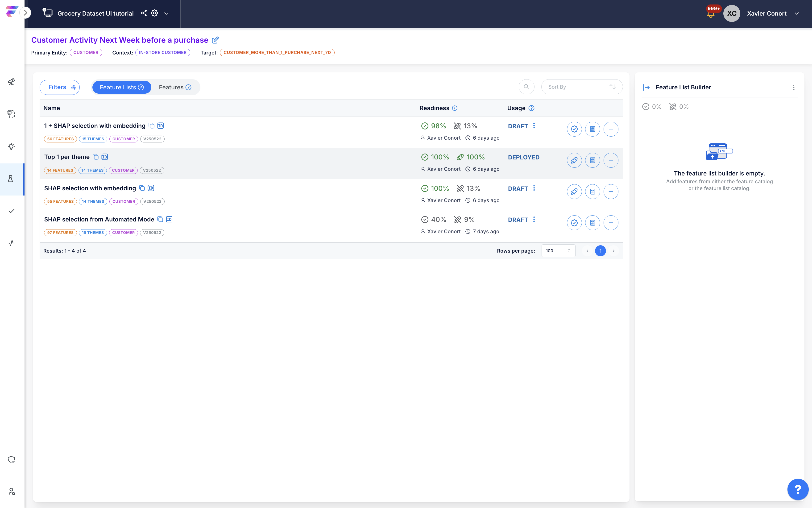This screenshot has width=812, height=508.
Task: Open options menu for 1 + SHAP draft
Action: click(534, 126)
